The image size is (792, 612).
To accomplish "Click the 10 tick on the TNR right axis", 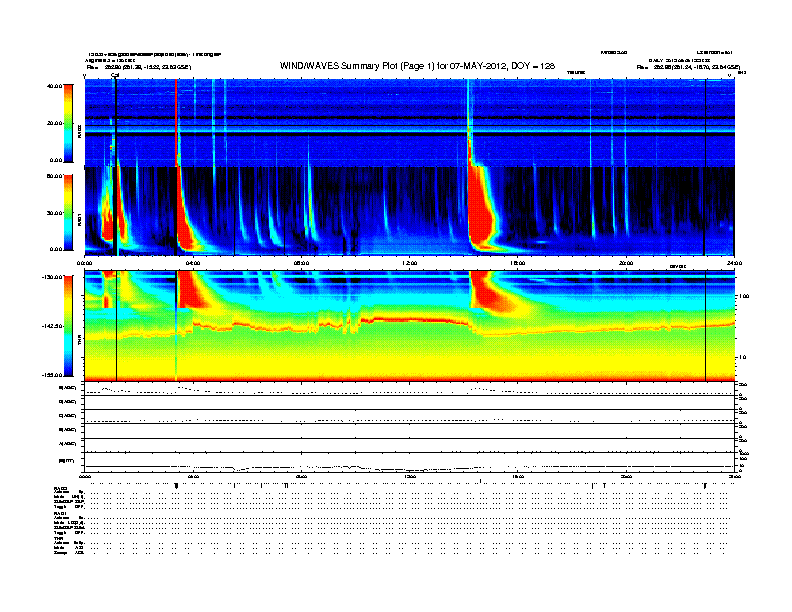I will coord(742,358).
